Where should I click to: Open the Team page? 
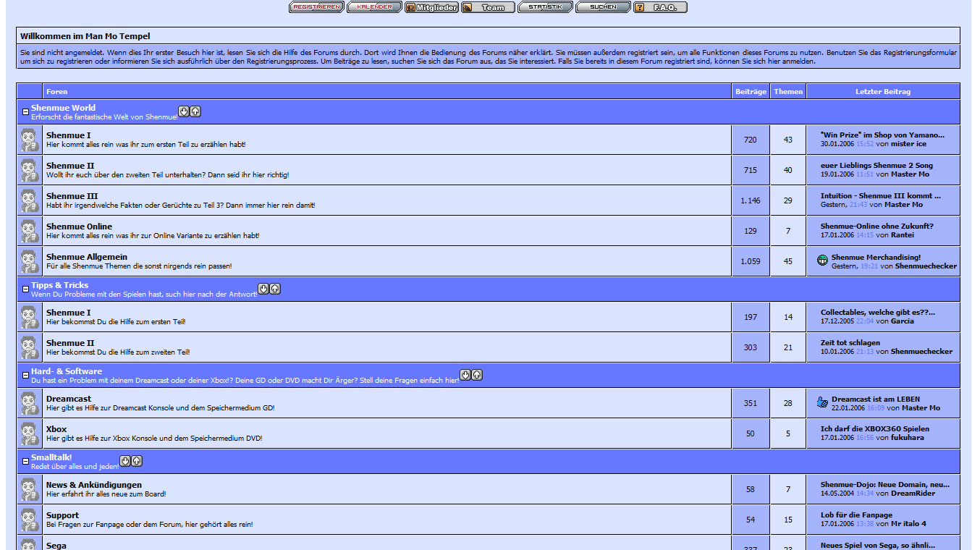488,7
